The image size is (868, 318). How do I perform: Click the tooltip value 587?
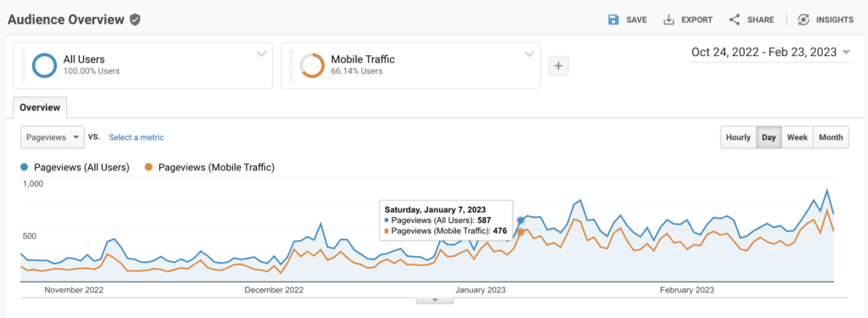pyautogui.click(x=485, y=220)
